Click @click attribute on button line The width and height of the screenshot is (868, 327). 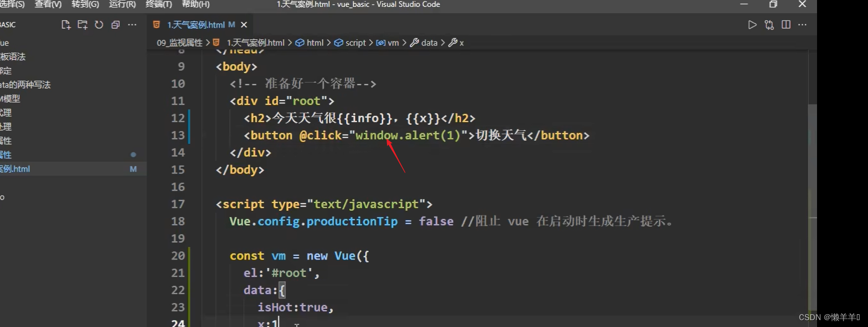pyautogui.click(x=320, y=135)
